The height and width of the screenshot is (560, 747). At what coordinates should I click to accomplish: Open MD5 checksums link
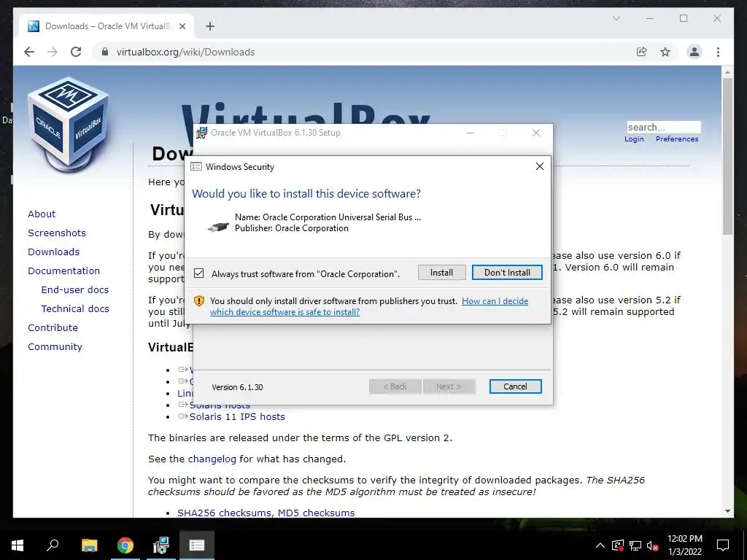317,513
